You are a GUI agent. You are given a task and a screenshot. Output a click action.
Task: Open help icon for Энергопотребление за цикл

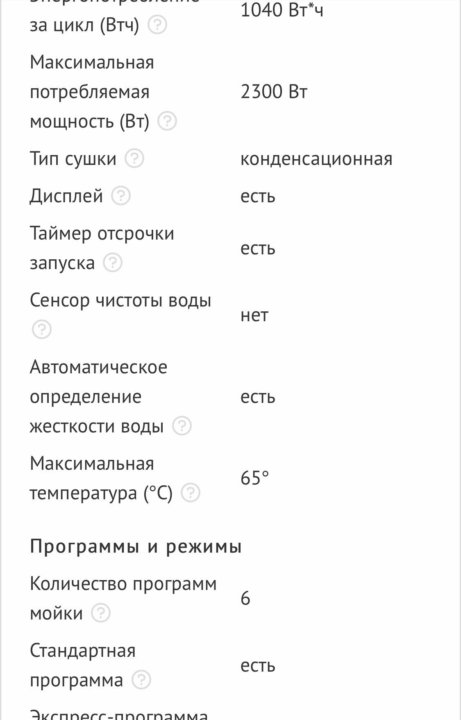tap(157, 25)
